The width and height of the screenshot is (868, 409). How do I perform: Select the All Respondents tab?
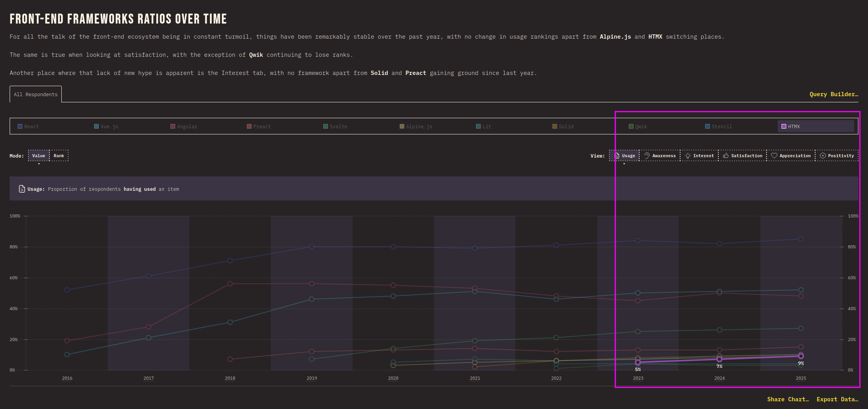tap(35, 95)
